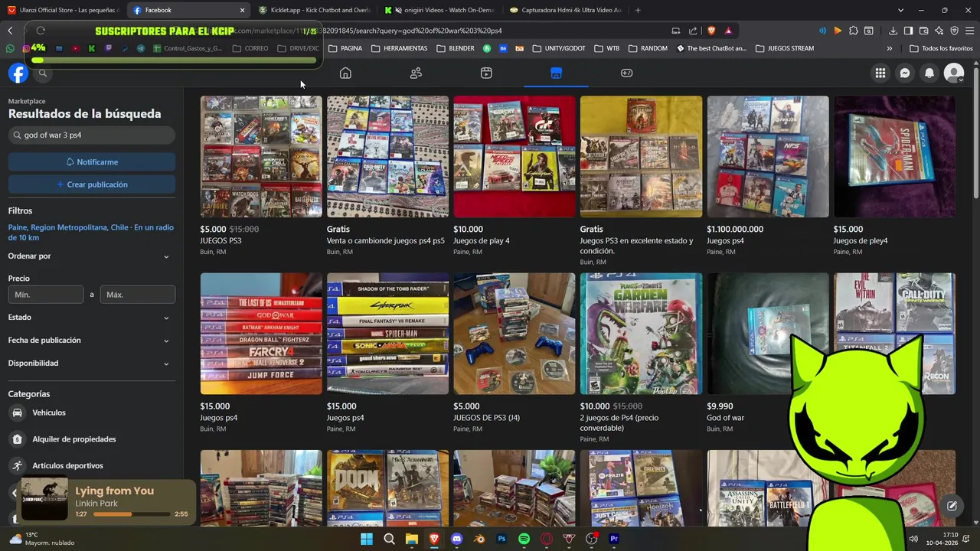The height and width of the screenshot is (551, 980).
Task: Open Discord from the taskbar
Action: [x=457, y=539]
